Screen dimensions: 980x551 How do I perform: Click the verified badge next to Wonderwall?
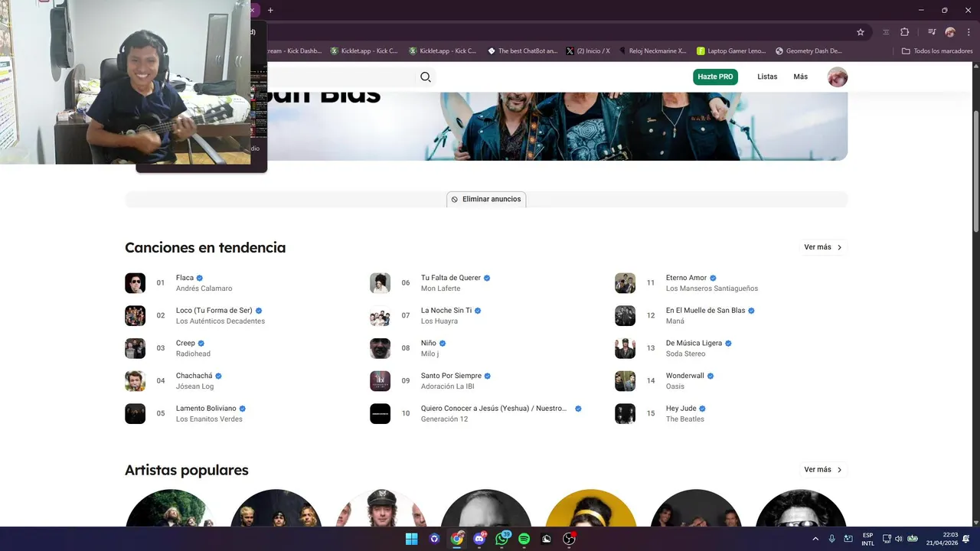click(x=710, y=376)
